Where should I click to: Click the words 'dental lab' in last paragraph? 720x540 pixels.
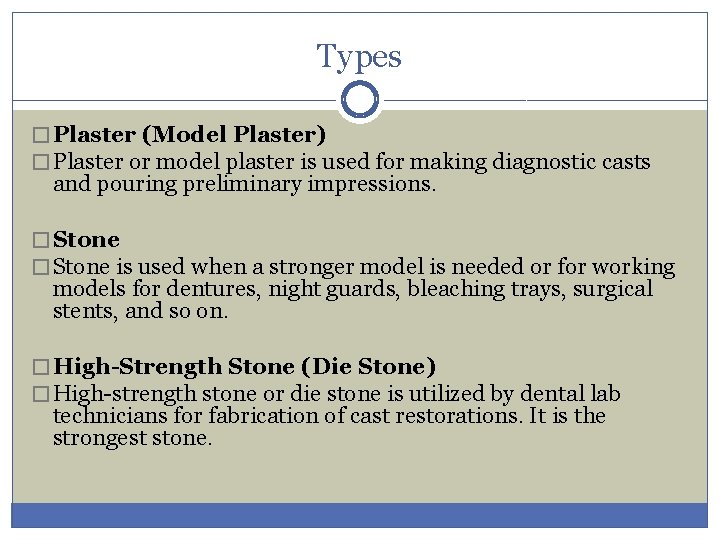pos(570,394)
